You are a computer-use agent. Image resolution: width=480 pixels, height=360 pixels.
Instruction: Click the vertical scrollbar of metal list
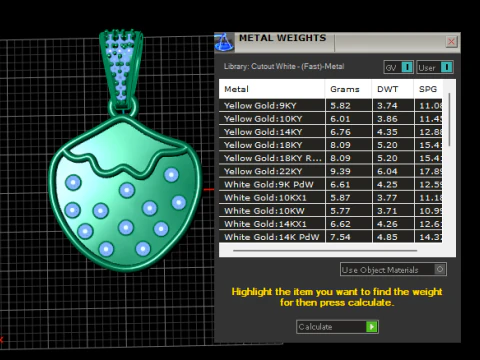(x=449, y=119)
